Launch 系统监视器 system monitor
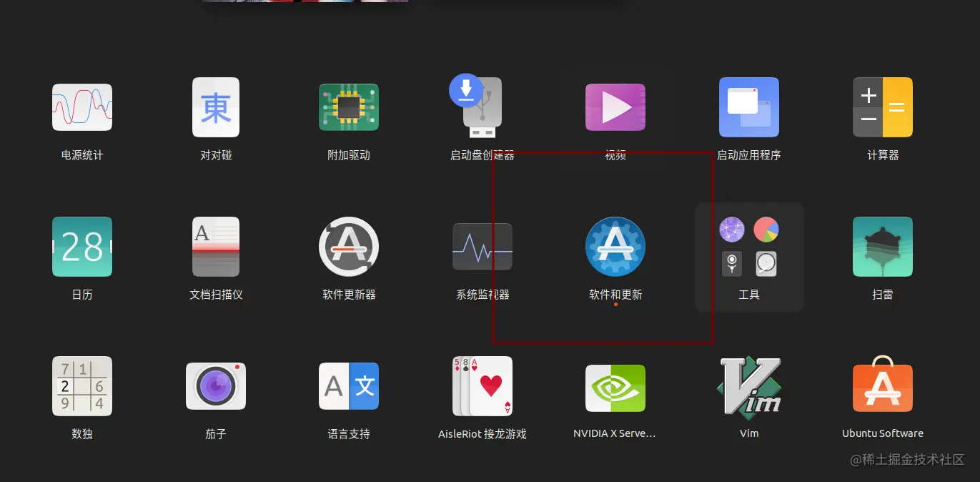This screenshot has width=980, height=482. pos(482,247)
